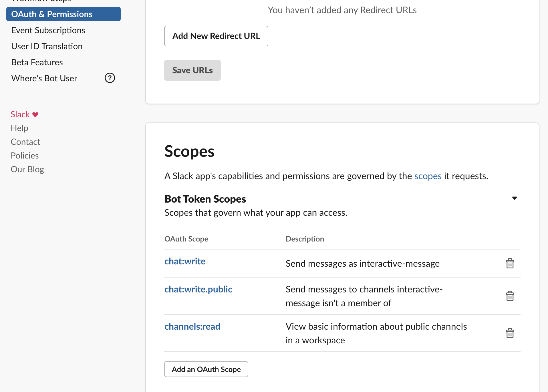Click the channels:read scope link
The image size is (548, 392).
click(x=192, y=326)
